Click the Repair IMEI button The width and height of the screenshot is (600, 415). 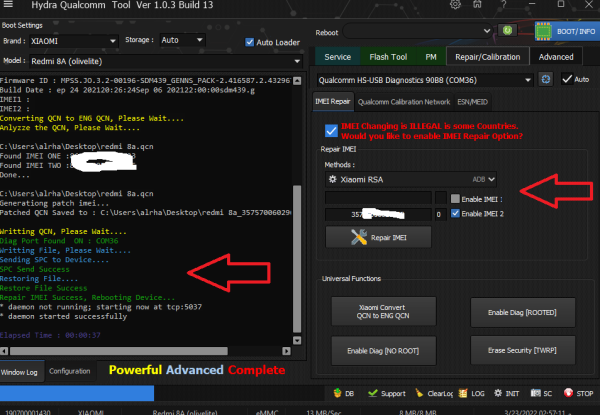[x=378, y=238]
